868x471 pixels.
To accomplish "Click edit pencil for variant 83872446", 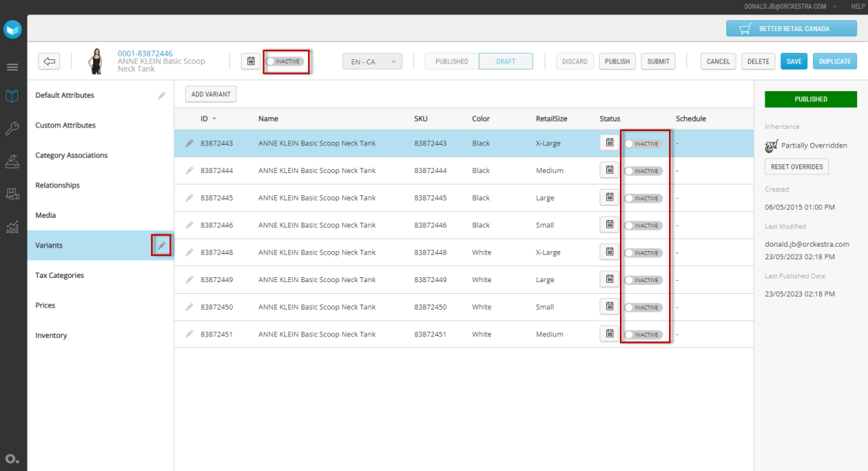I will coord(190,225).
